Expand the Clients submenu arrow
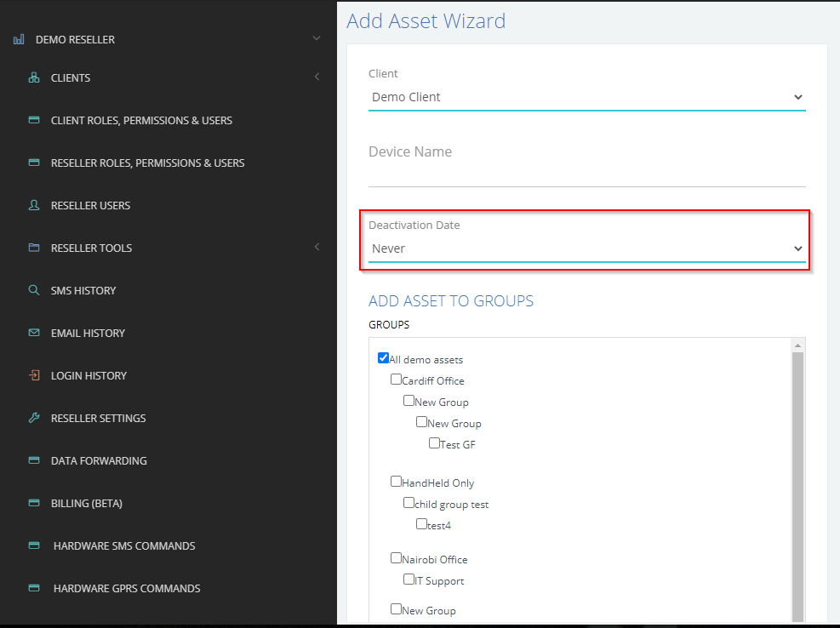The height and width of the screenshot is (628, 840). (x=317, y=77)
